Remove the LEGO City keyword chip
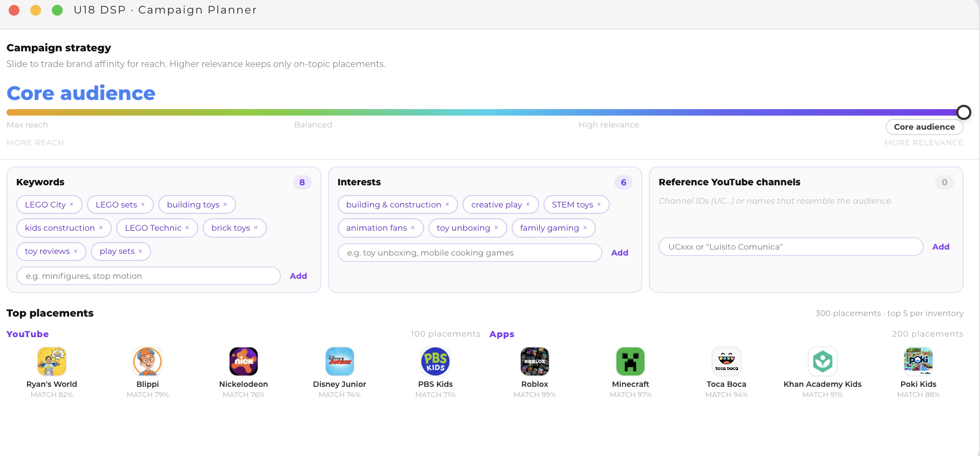 click(x=71, y=204)
